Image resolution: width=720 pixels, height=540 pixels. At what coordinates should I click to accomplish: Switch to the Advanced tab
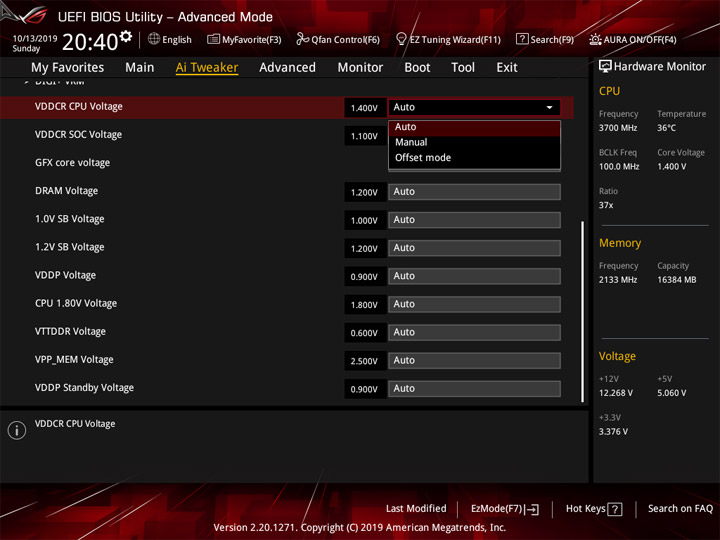pos(287,68)
